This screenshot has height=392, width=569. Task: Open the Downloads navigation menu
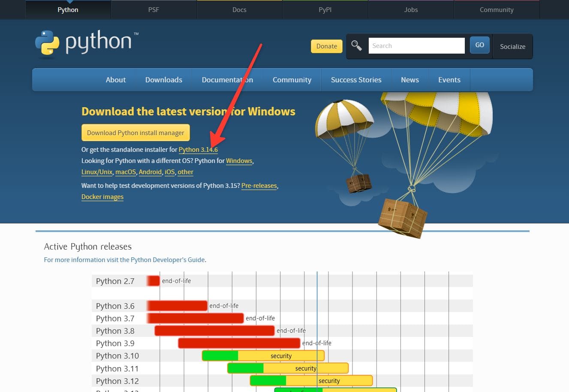[164, 80]
